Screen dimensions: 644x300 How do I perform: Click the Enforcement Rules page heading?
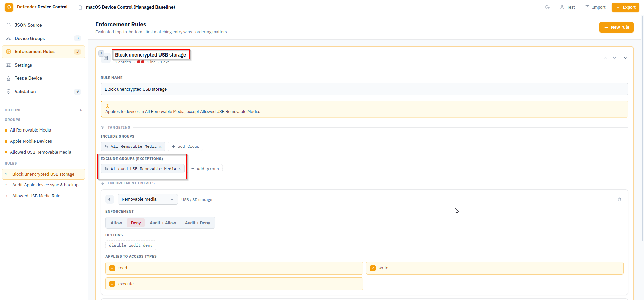121,24
